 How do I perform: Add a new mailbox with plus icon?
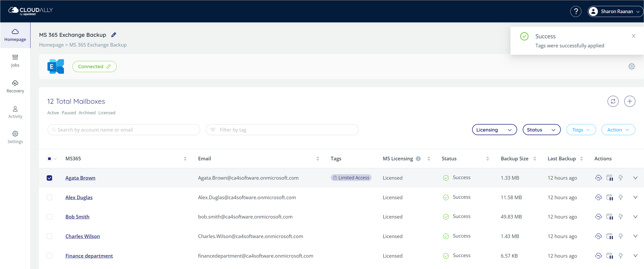(x=629, y=101)
